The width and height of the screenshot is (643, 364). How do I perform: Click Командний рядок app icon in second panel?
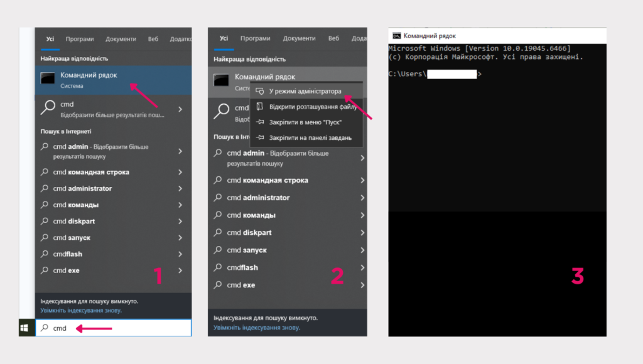(222, 80)
